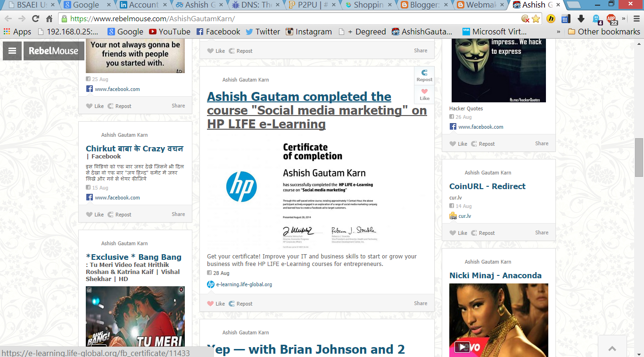Image resolution: width=644 pixels, height=357 pixels.
Task: Open the browser home page
Action: click(49, 19)
